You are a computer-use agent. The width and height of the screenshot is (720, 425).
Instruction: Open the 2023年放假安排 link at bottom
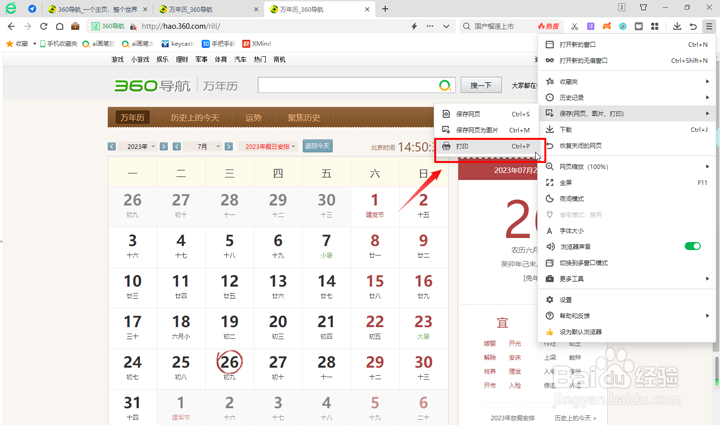tap(512, 418)
